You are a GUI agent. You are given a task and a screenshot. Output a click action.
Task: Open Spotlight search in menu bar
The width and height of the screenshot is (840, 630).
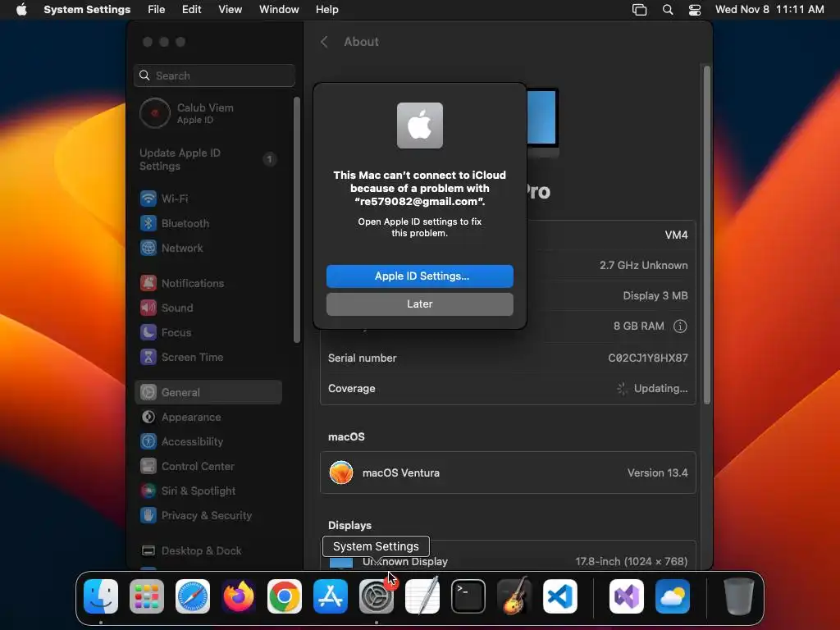[668, 10]
